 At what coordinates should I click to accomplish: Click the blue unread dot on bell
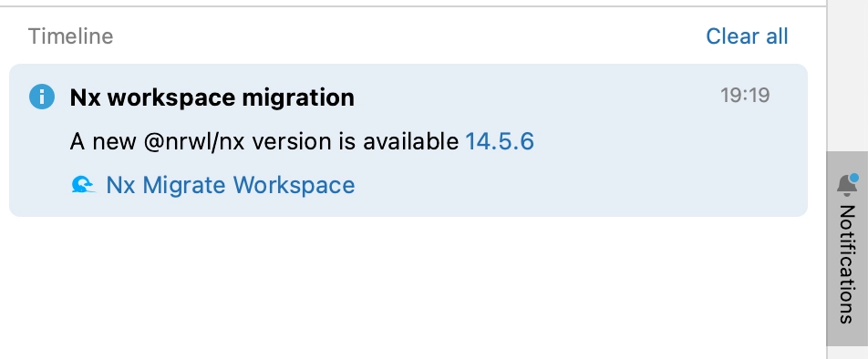pyautogui.click(x=854, y=178)
